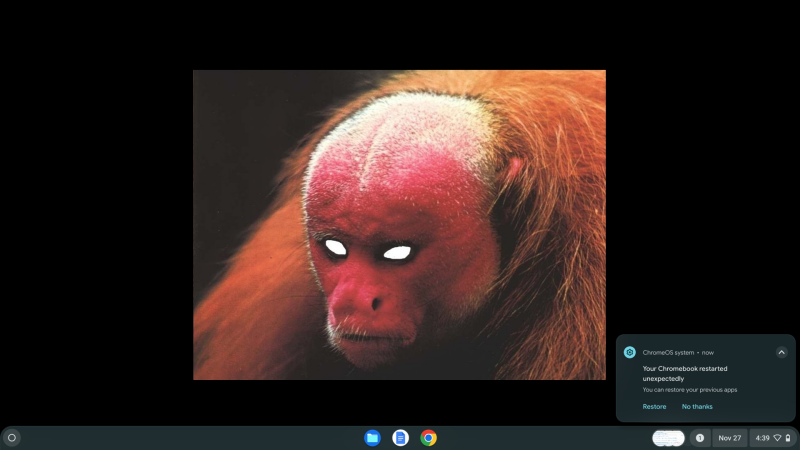The image size is (800, 450).
Task: Click the battery icon in status tray
Action: [788, 438]
